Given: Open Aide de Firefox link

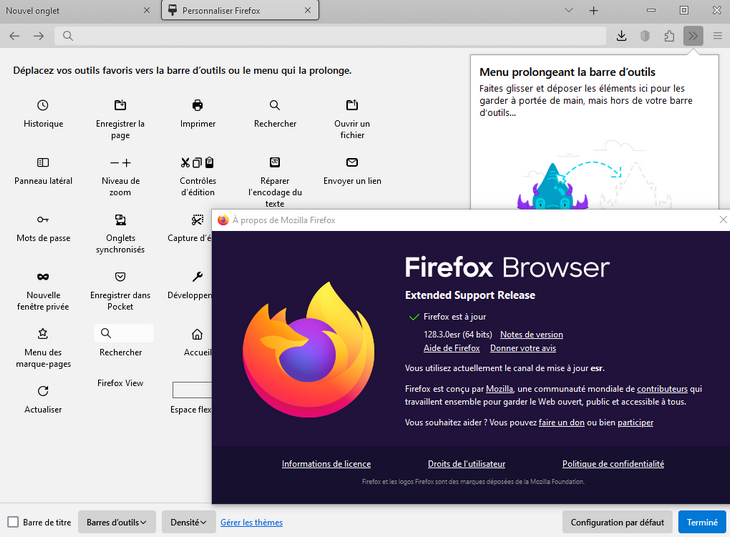Looking at the screenshot, I should click(x=452, y=348).
